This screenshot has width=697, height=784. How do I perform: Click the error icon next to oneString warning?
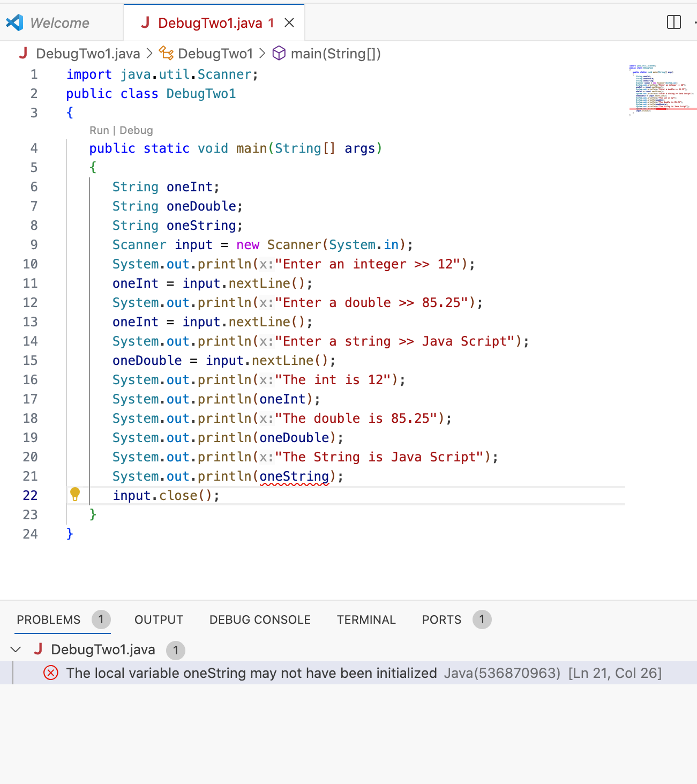point(51,673)
